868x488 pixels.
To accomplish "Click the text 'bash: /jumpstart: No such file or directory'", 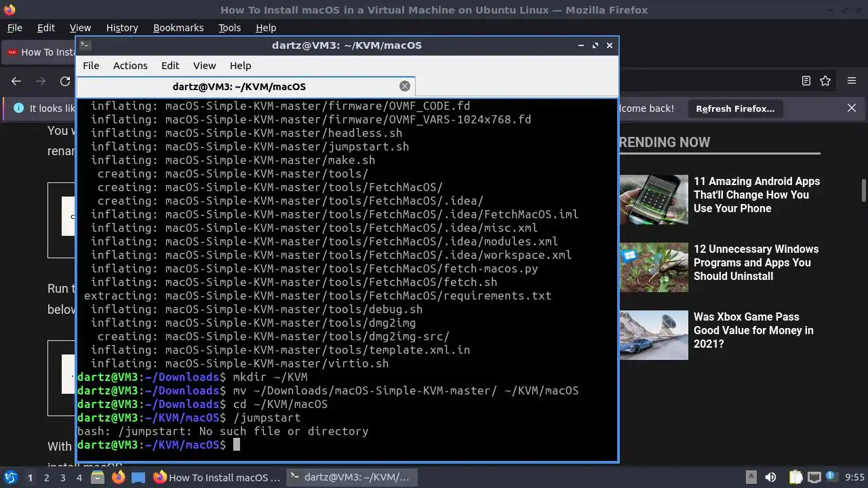I will point(223,431).
